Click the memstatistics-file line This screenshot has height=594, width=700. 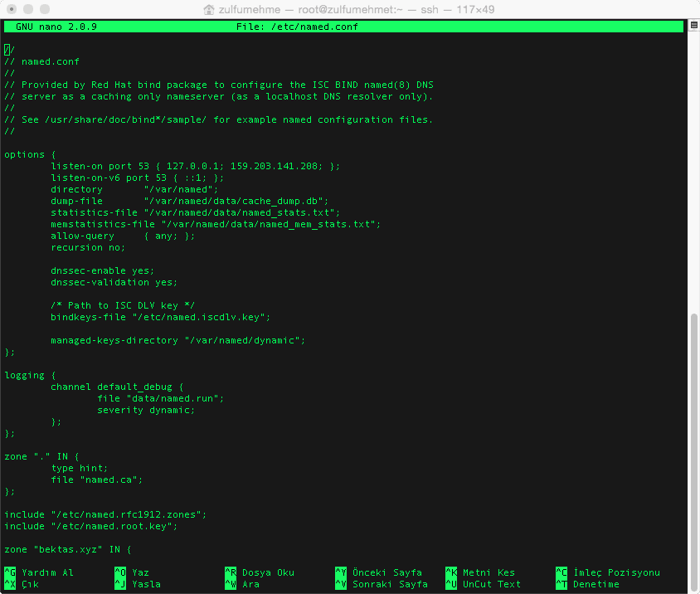216,224
